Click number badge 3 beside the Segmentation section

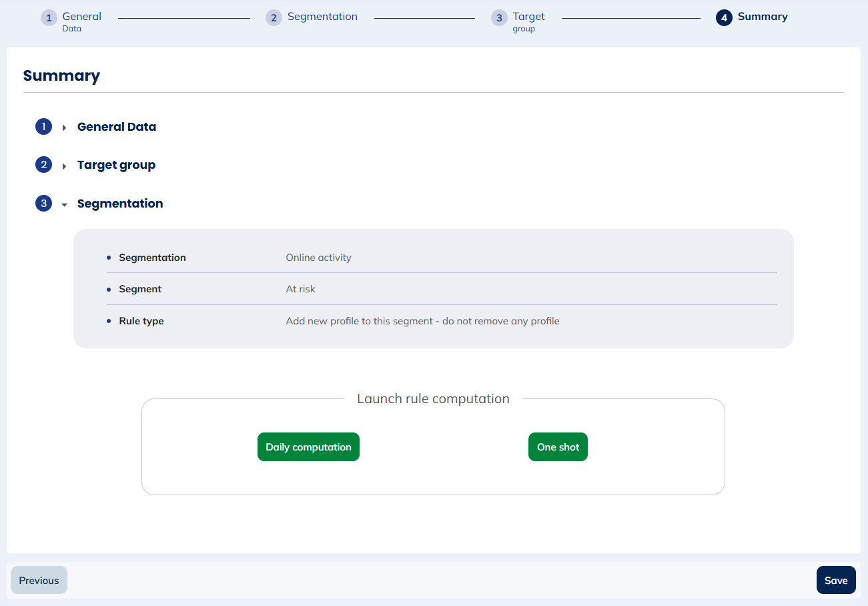pos(43,204)
